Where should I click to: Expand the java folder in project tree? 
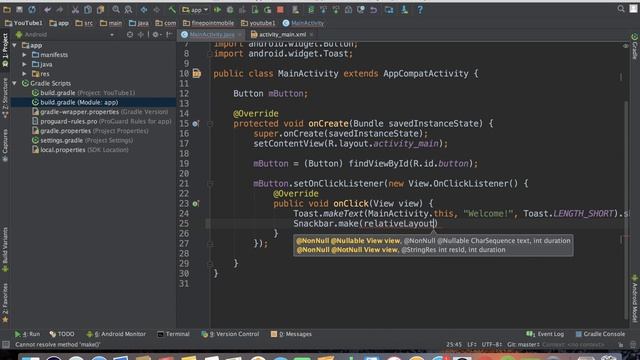(24, 64)
